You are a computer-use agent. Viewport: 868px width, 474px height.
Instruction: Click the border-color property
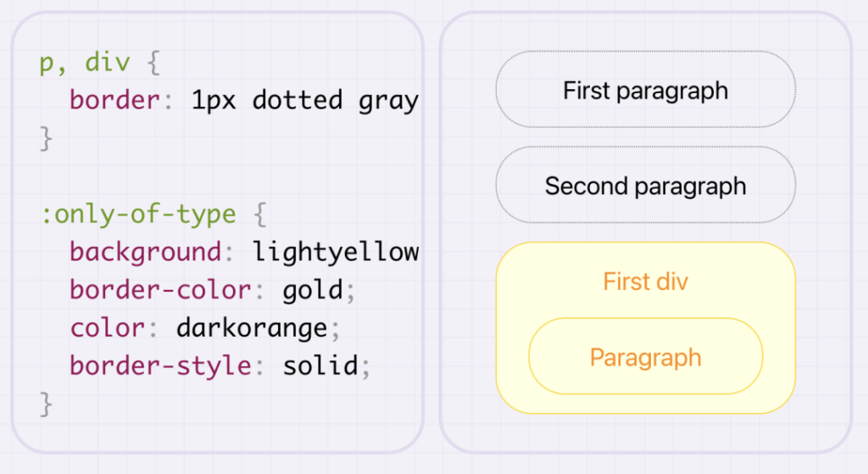160,290
